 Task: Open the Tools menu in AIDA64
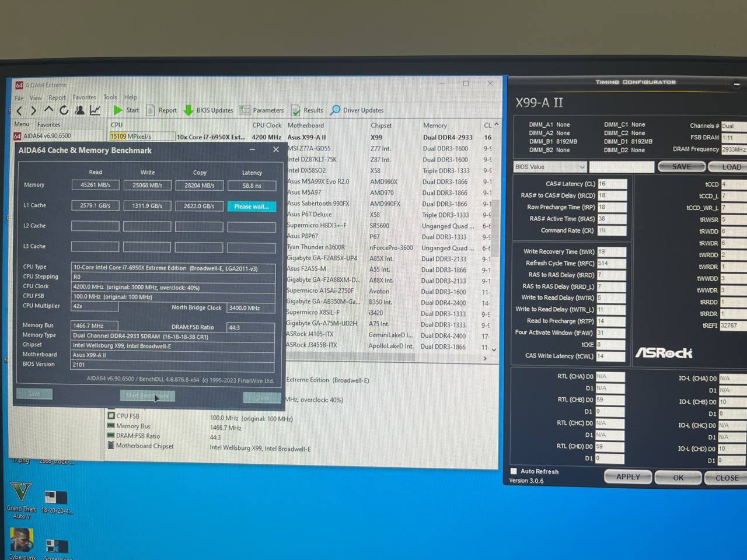coord(110,97)
